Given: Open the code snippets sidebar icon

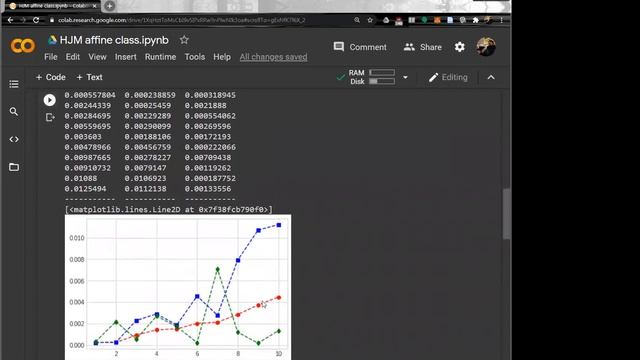Looking at the screenshot, I should click(x=14, y=139).
